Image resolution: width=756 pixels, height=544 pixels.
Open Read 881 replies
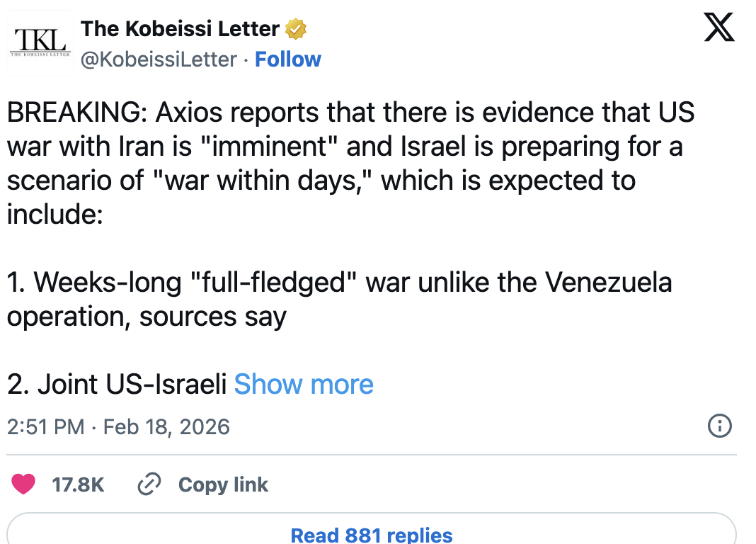click(372, 534)
